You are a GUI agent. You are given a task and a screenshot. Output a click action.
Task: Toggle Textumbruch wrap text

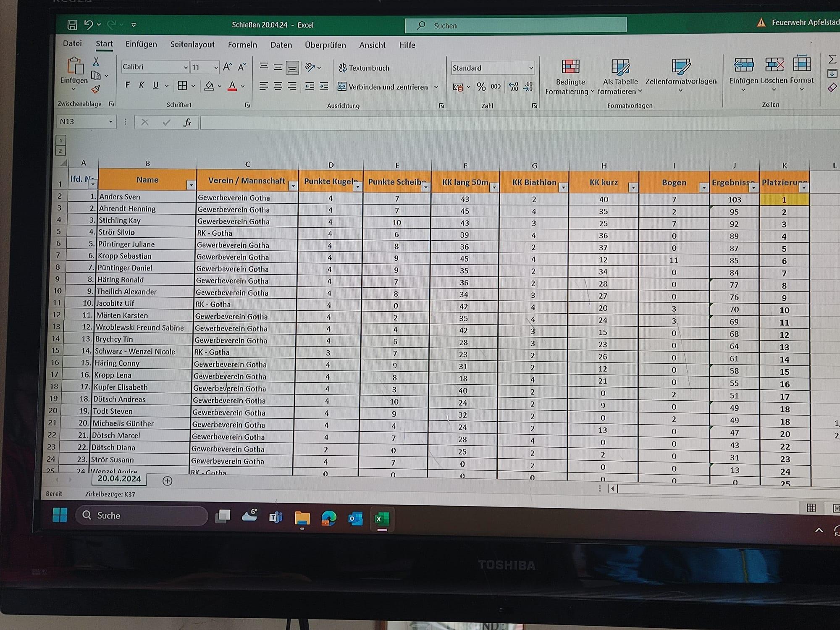[x=364, y=68]
